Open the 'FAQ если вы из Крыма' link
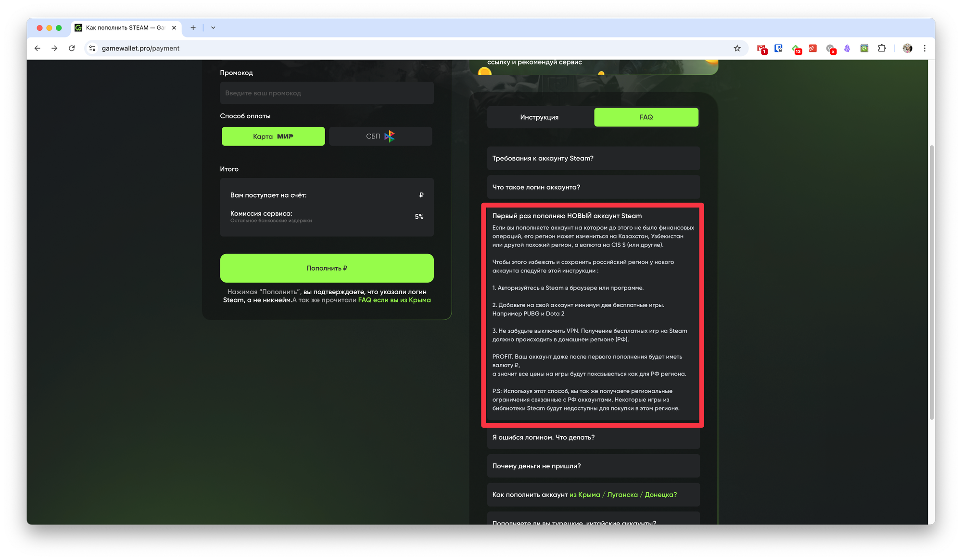The width and height of the screenshot is (962, 560). (x=394, y=300)
